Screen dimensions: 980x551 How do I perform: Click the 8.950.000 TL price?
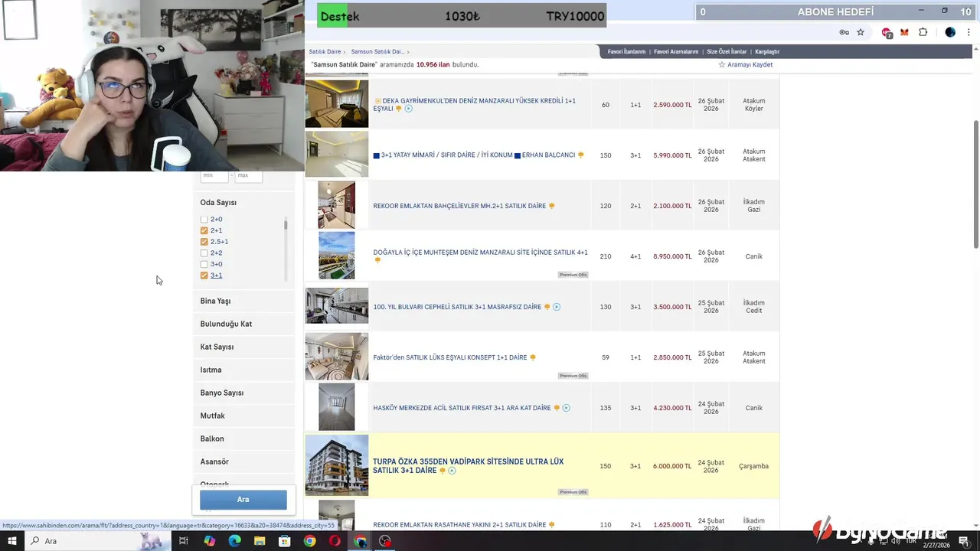coord(672,256)
